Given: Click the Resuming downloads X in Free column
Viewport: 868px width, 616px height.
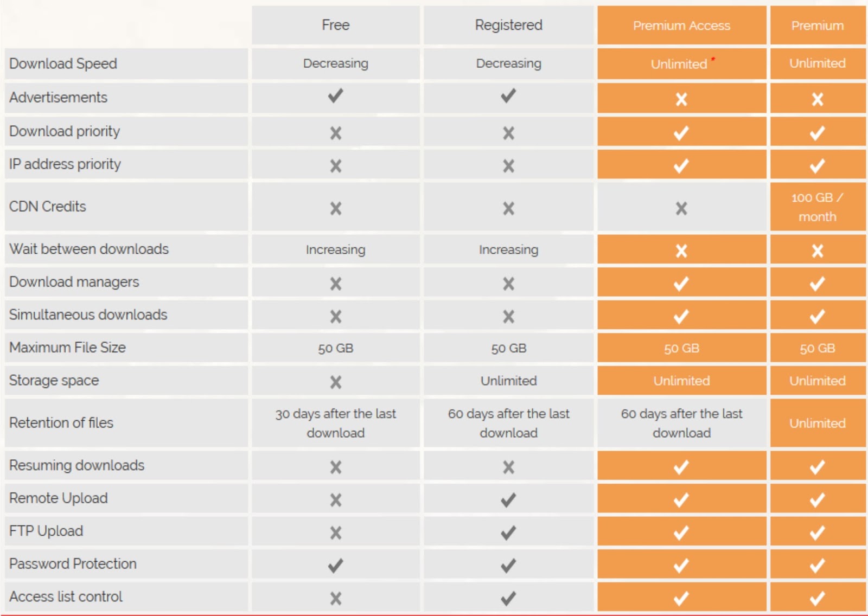Looking at the screenshot, I should [336, 467].
